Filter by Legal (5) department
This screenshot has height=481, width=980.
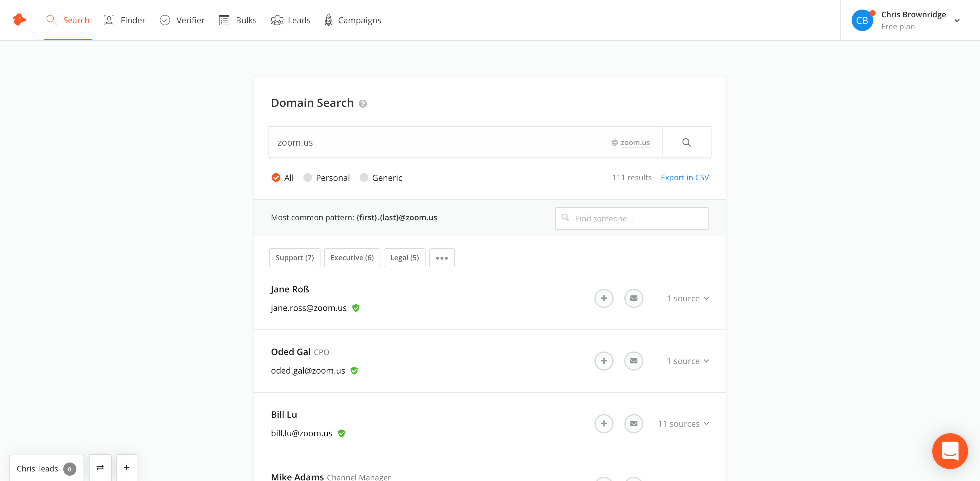tap(404, 258)
